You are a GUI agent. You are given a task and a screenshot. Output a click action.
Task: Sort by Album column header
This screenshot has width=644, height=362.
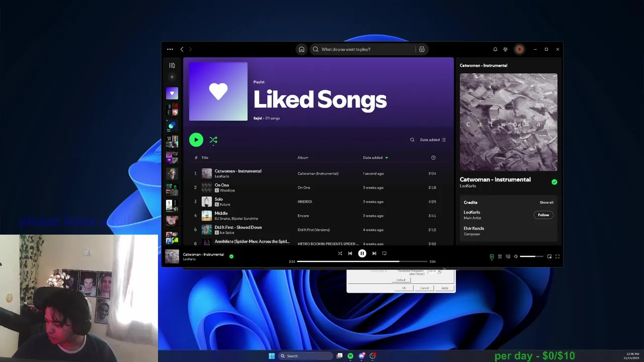pos(303,158)
